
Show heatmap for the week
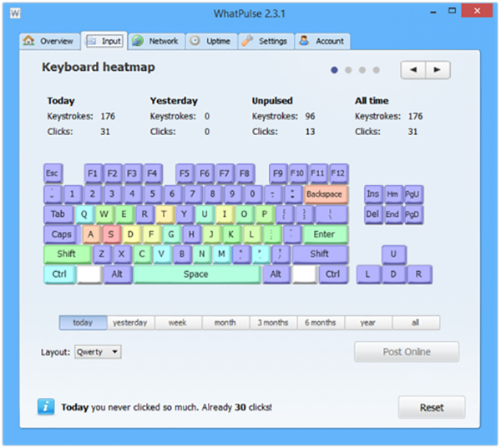click(x=178, y=323)
